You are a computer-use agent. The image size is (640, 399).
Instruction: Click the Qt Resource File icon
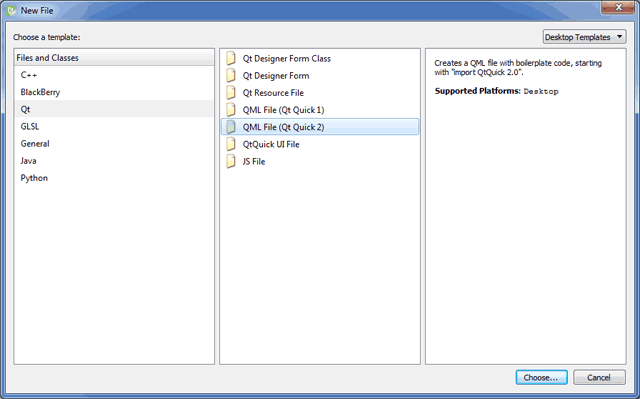(231, 93)
